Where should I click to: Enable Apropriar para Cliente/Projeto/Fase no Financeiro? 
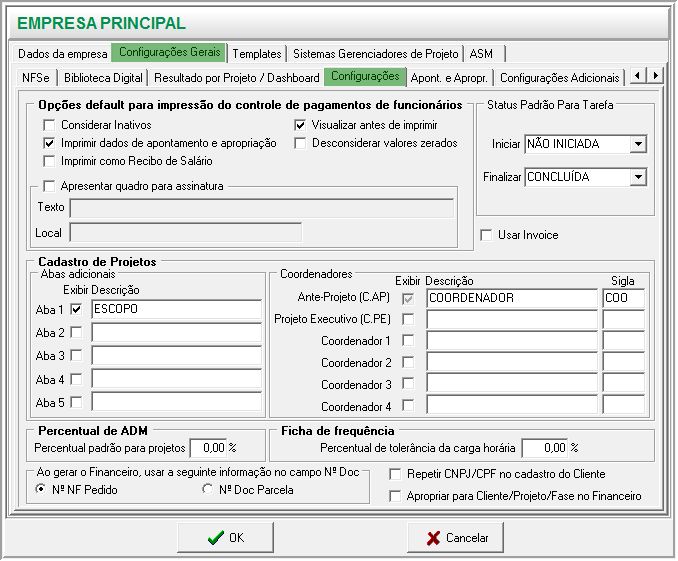pyautogui.click(x=395, y=496)
